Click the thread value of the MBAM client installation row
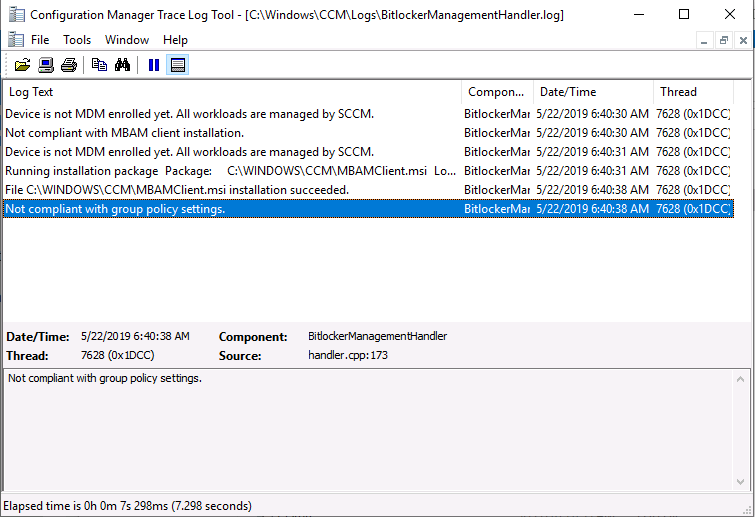Image resolution: width=755 pixels, height=517 pixels. [693, 133]
